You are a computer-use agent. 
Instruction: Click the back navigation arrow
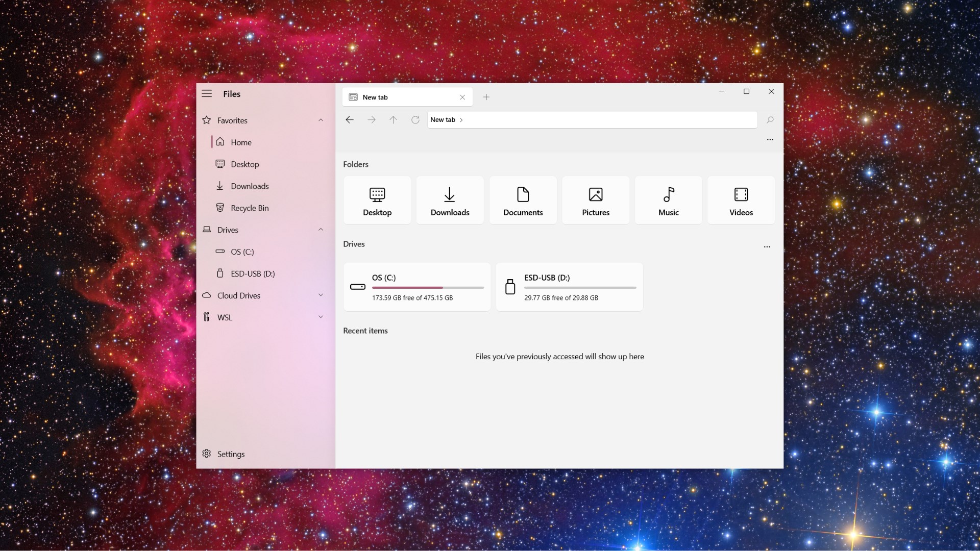349,119
